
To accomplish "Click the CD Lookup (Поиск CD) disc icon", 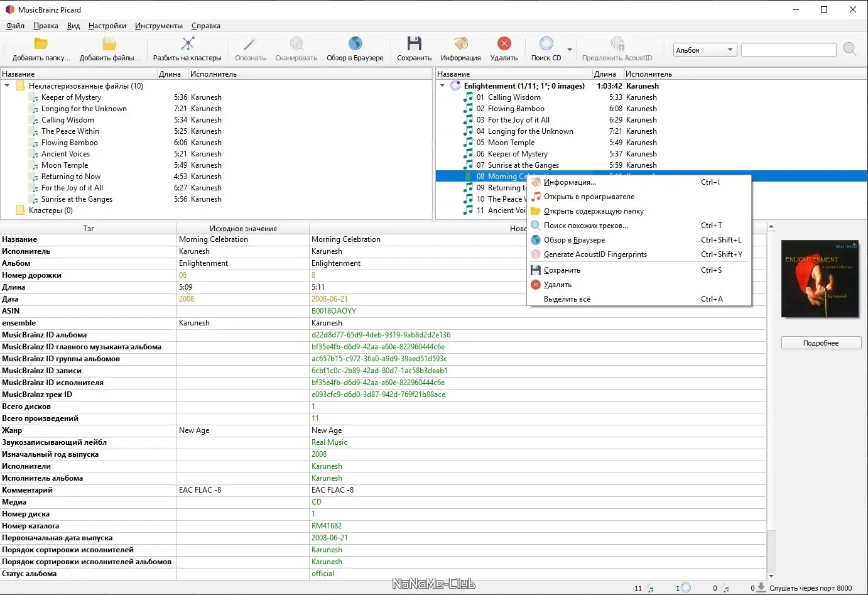I will (x=546, y=43).
